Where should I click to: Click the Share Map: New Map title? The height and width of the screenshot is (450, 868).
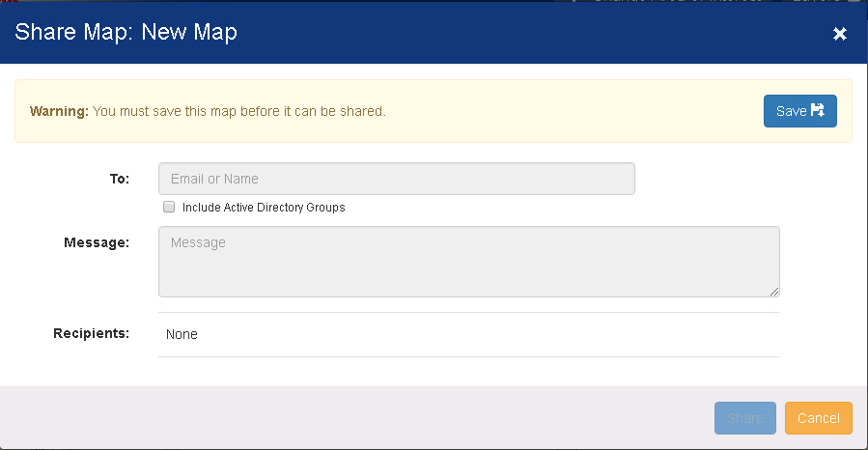coord(126,33)
